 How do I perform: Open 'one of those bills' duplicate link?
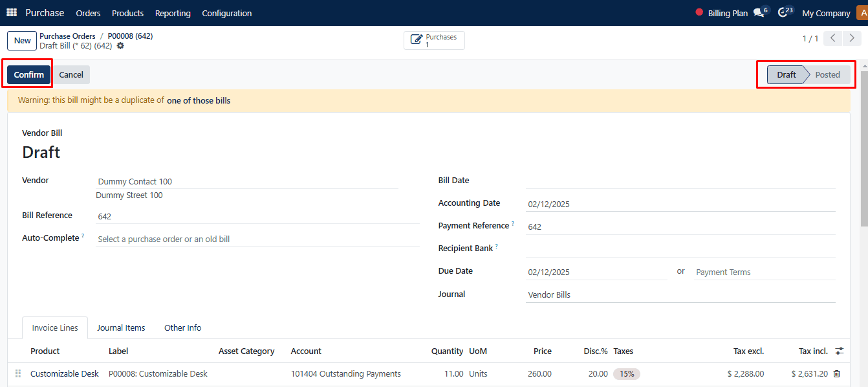click(x=199, y=100)
